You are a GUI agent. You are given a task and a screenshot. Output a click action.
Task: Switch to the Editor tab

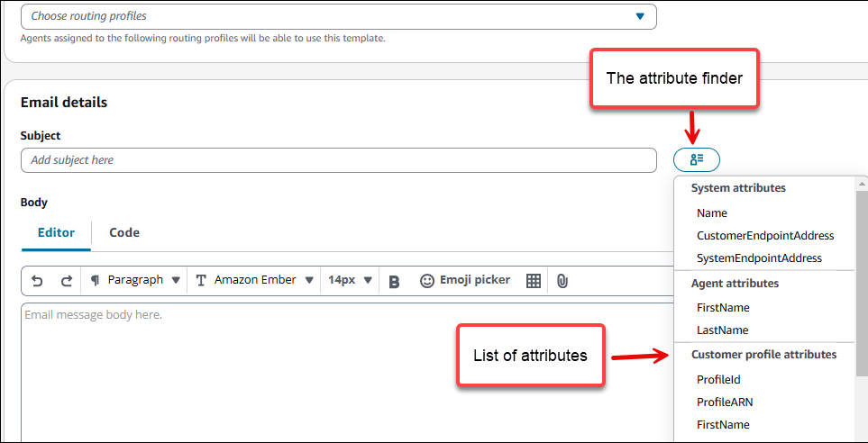pyautogui.click(x=56, y=232)
